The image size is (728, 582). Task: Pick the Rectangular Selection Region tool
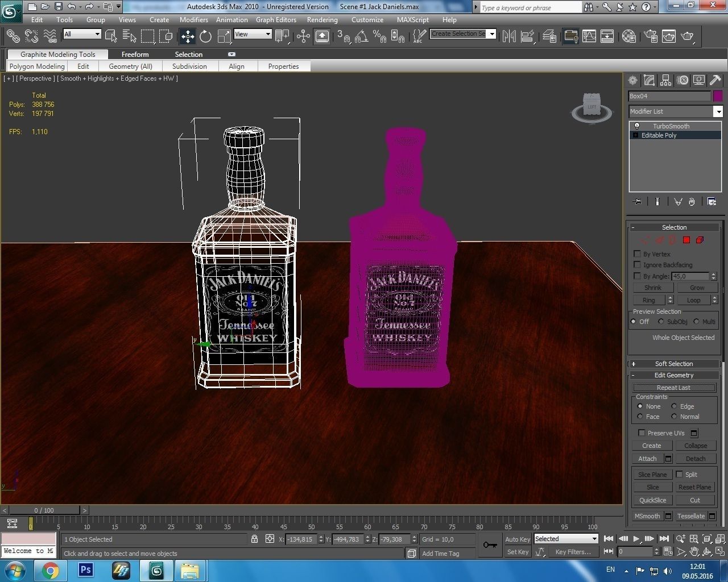tap(148, 36)
